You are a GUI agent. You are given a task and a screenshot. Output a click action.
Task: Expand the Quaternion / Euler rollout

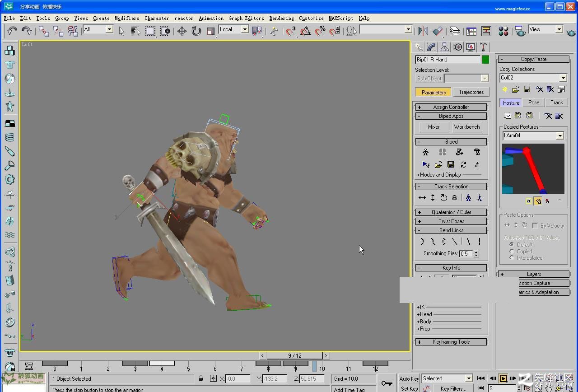(451, 212)
